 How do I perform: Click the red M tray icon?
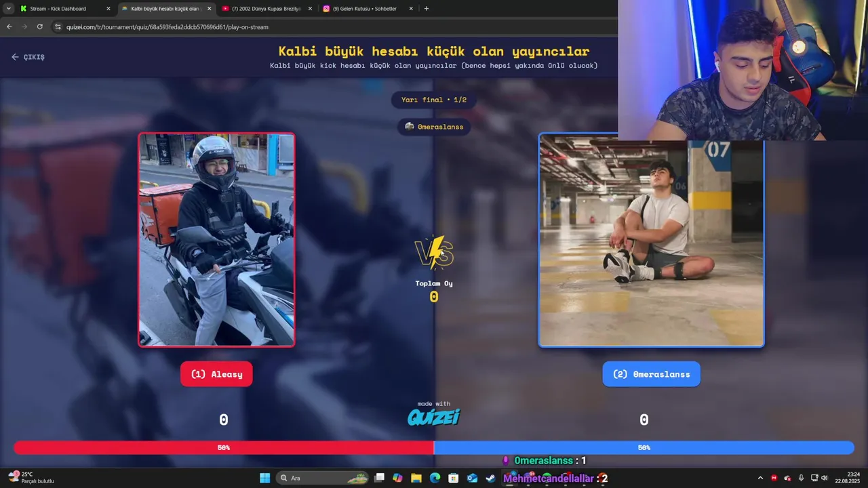(x=774, y=478)
